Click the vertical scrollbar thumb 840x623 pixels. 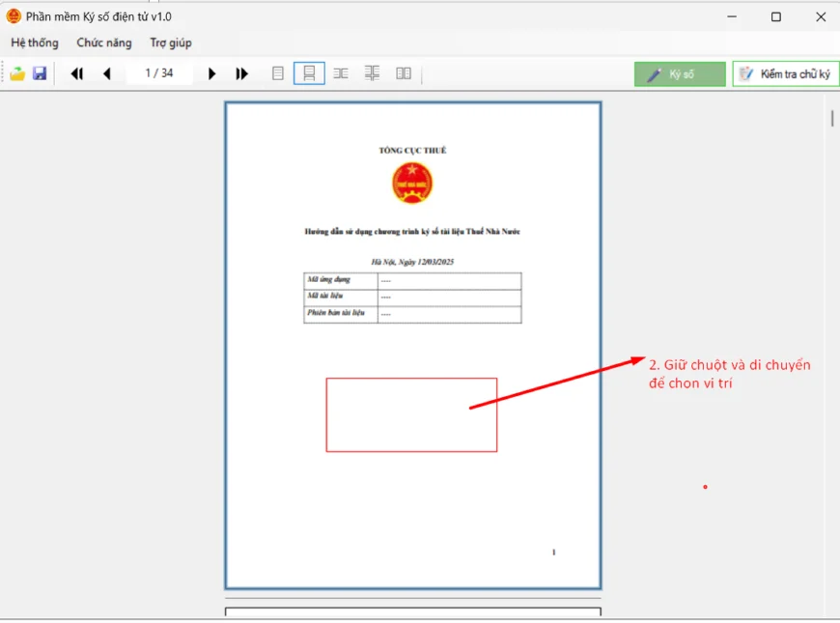[x=832, y=118]
